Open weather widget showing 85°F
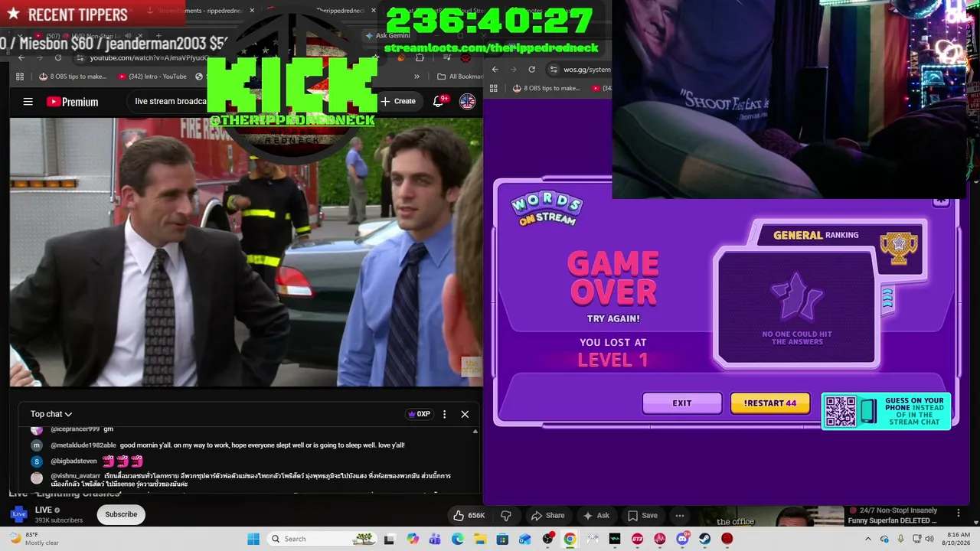The width and height of the screenshot is (980, 551). [x=34, y=539]
